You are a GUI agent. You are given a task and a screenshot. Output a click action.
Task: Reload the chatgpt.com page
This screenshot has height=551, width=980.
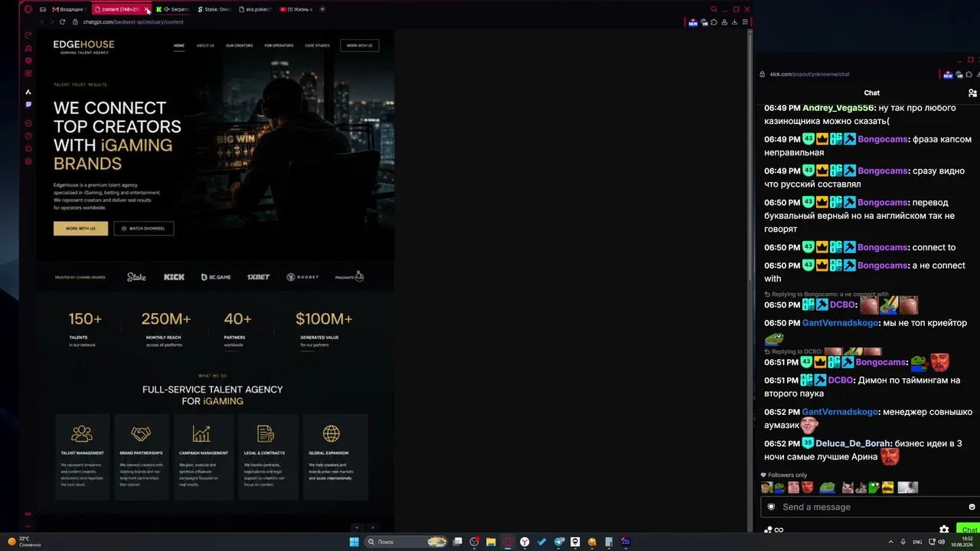point(62,22)
